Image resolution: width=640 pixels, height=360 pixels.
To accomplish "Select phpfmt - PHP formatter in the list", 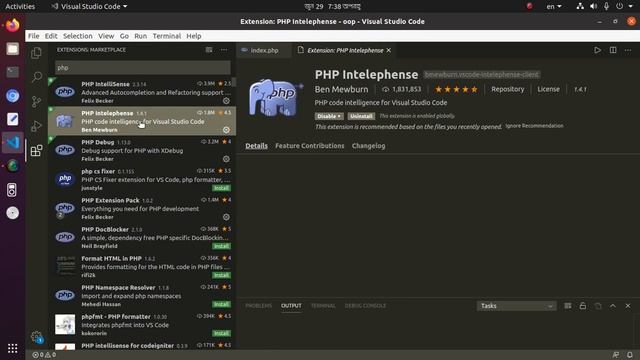I will [x=142, y=324].
